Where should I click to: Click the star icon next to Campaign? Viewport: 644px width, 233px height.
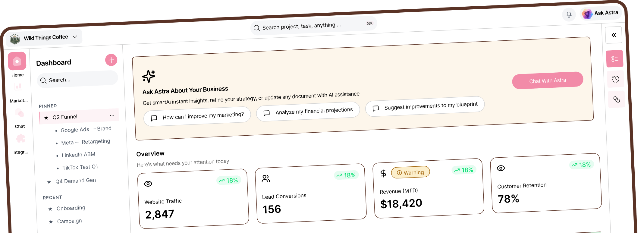tap(51, 222)
